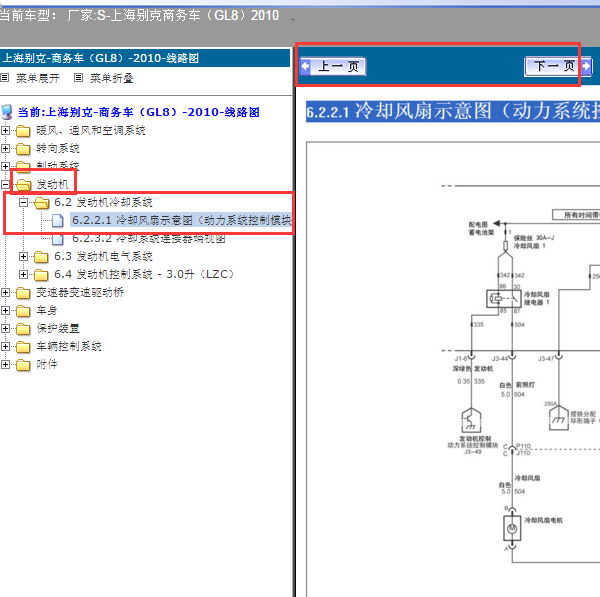
Task: Open 6.2.2.1 冷却风扇示意图 document
Action: [181, 220]
